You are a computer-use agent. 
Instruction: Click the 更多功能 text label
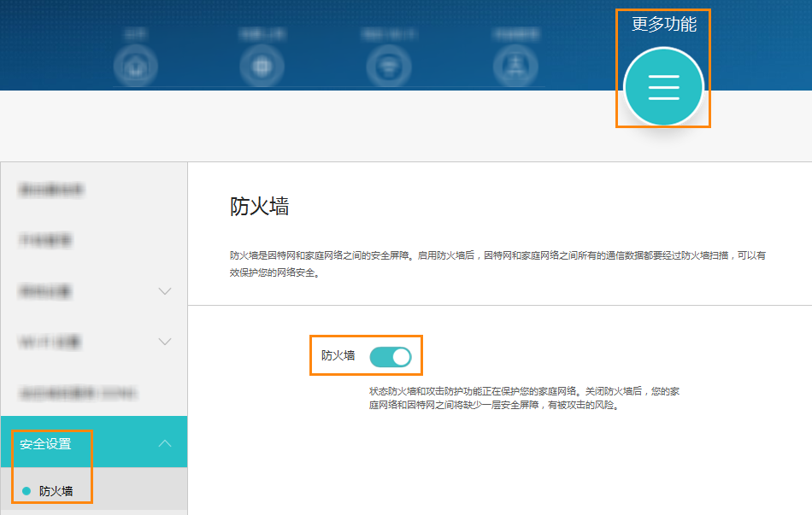662,25
